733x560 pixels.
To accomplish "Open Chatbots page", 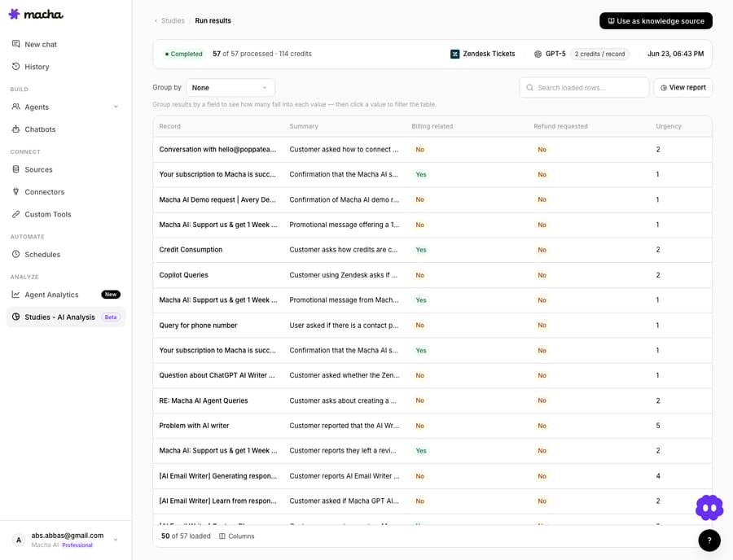I will (x=40, y=129).
